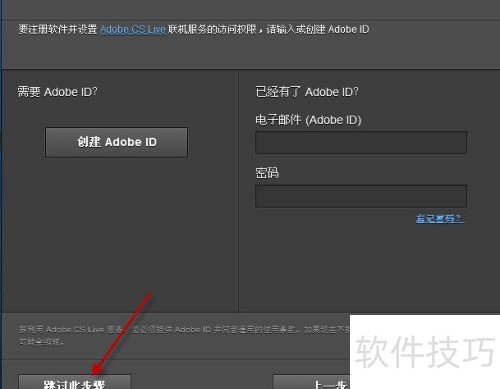Select the 已经有了 Adobe ID? heading text

point(307,92)
